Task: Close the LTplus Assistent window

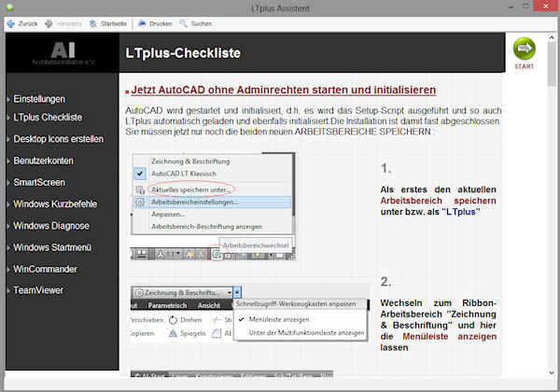Action: (x=546, y=7)
